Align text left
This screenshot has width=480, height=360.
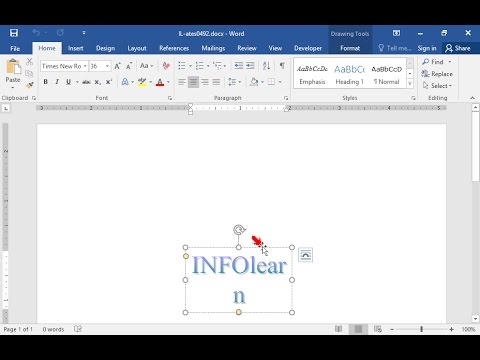[182, 82]
